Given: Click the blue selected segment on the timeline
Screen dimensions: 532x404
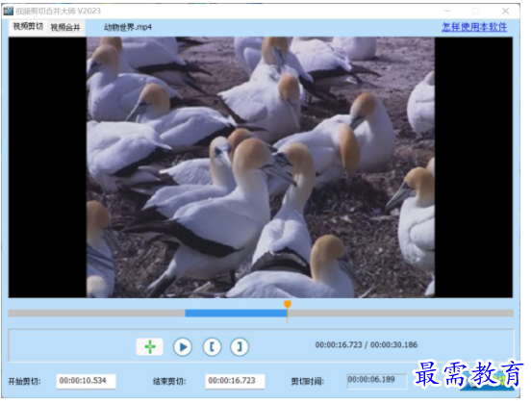Looking at the screenshot, I should [x=236, y=313].
